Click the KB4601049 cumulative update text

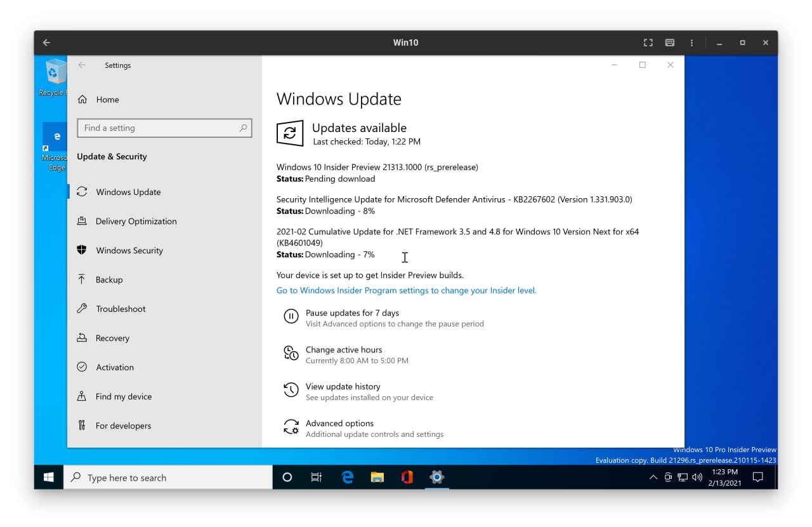pos(457,237)
